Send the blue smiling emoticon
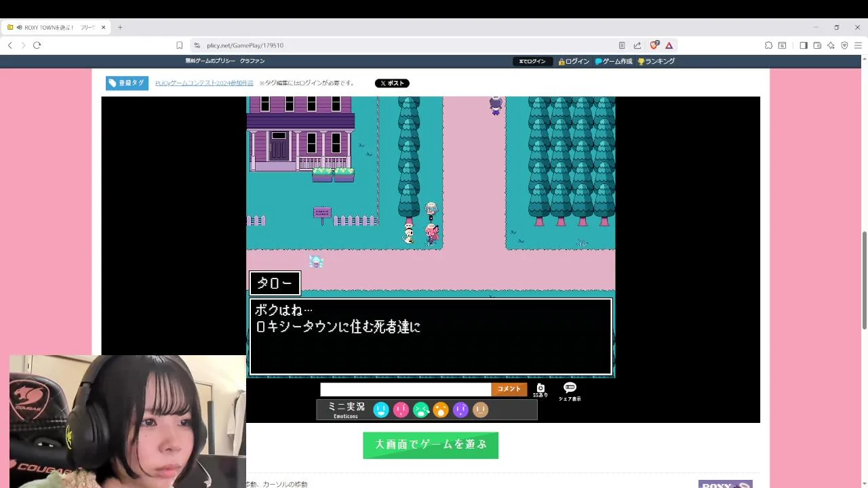Image resolution: width=868 pixels, height=488 pixels. (x=381, y=409)
